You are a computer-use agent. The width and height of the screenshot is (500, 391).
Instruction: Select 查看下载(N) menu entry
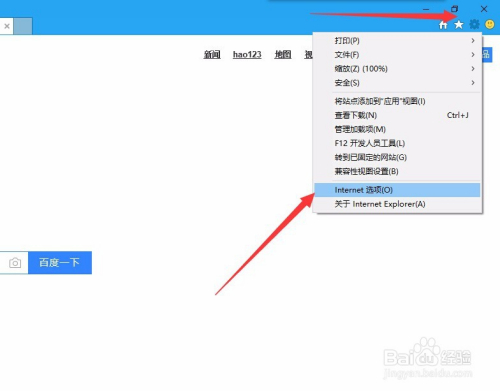tap(398, 115)
